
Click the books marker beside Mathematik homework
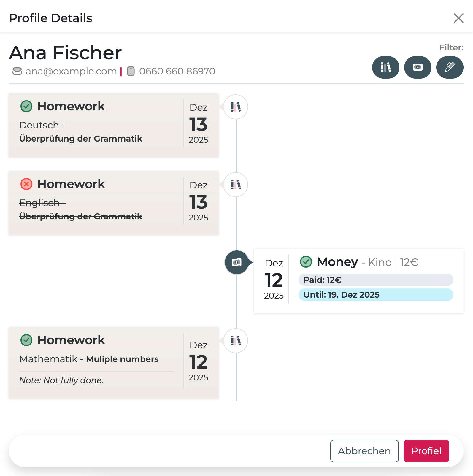236,341
